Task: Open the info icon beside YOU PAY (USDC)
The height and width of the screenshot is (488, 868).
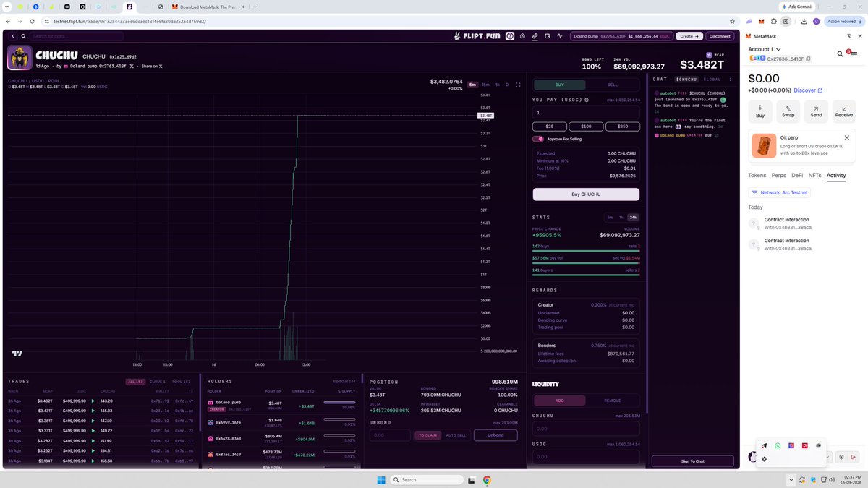Action: 587,100
